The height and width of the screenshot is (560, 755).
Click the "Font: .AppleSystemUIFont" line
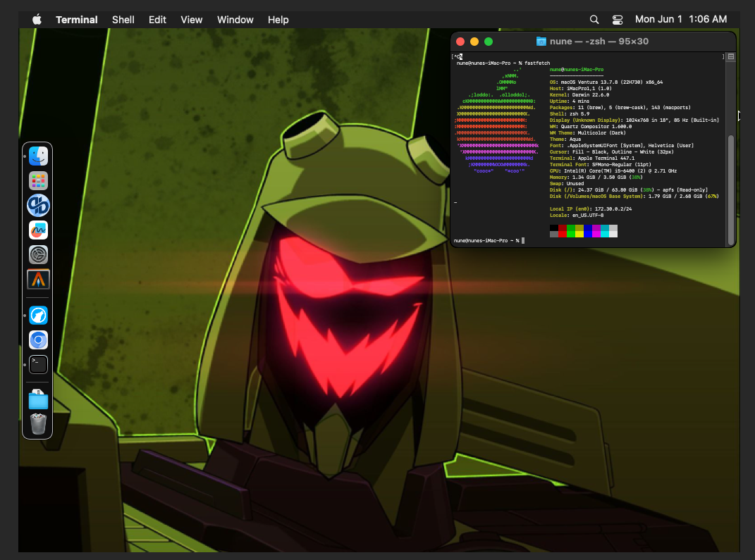coord(622,145)
